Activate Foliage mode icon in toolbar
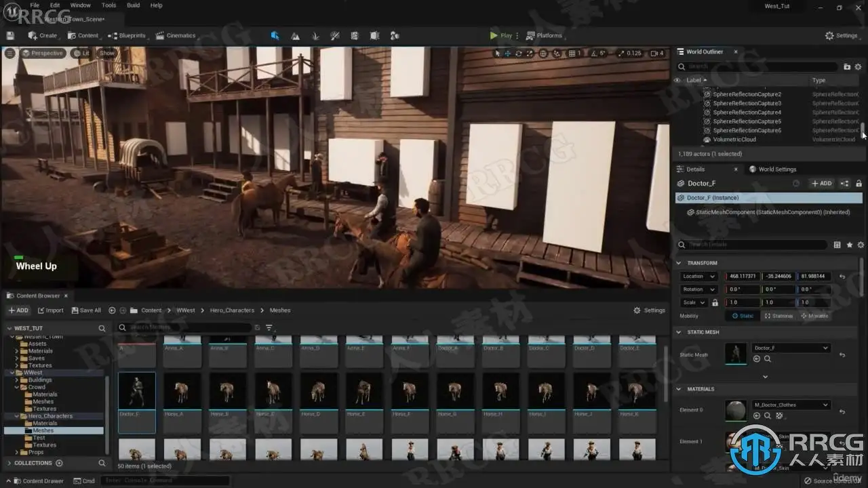Viewport: 868px width, 488px height. coord(315,35)
